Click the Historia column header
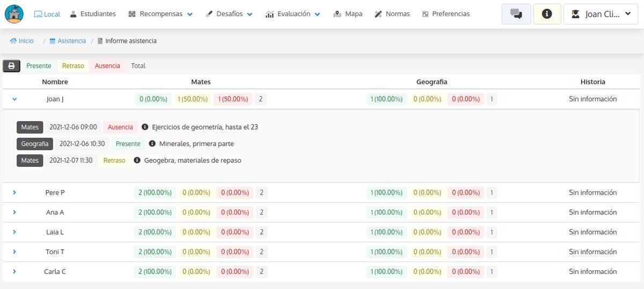 click(593, 82)
